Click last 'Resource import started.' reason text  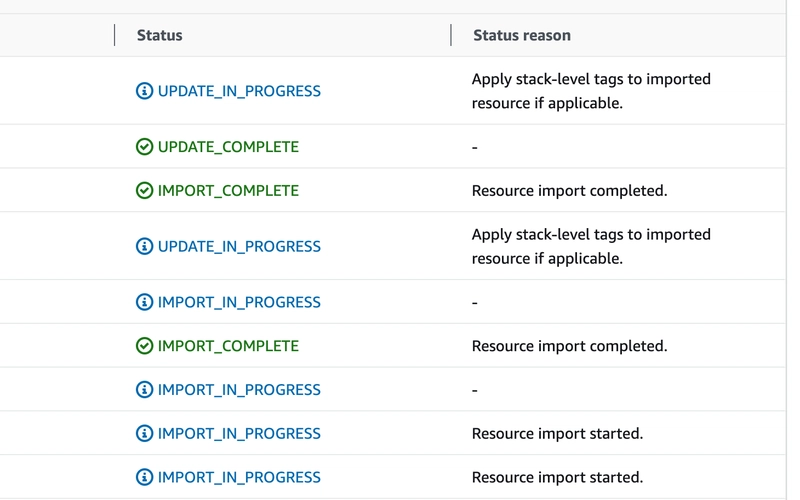(x=557, y=477)
